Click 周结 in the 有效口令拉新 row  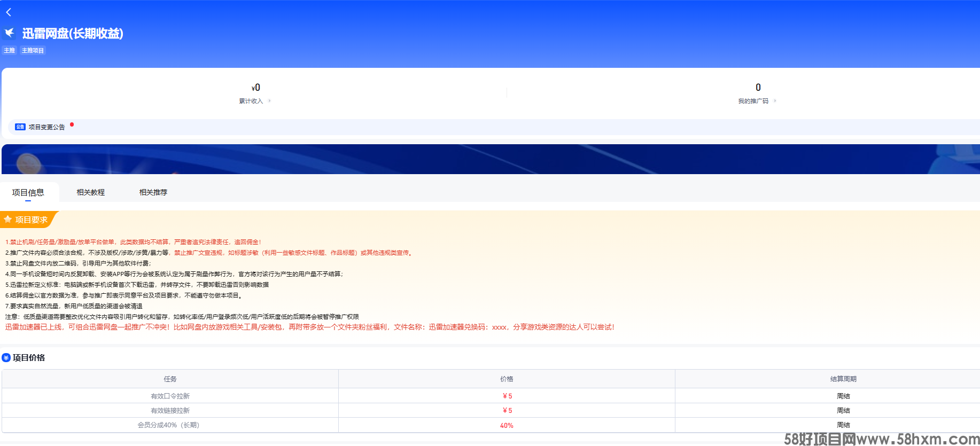(x=843, y=396)
